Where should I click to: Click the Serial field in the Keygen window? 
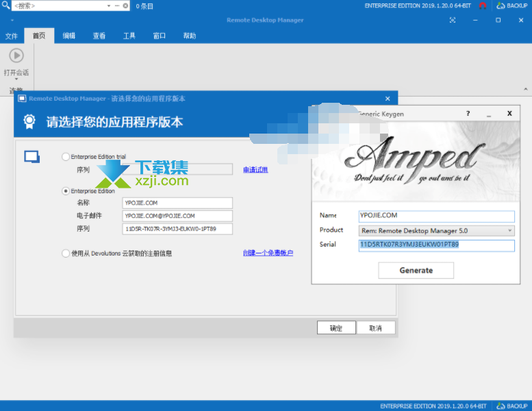click(436, 246)
